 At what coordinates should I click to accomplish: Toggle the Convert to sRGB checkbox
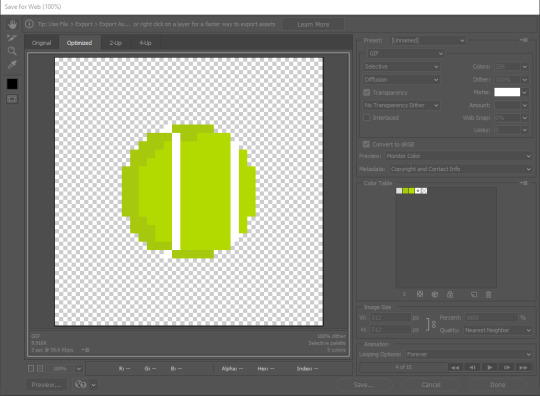click(366, 144)
